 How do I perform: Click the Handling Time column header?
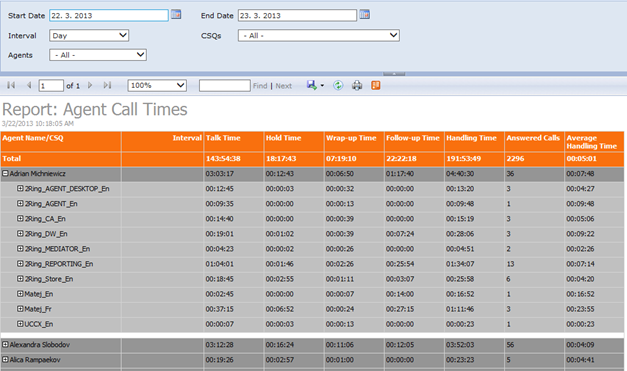coord(474,142)
